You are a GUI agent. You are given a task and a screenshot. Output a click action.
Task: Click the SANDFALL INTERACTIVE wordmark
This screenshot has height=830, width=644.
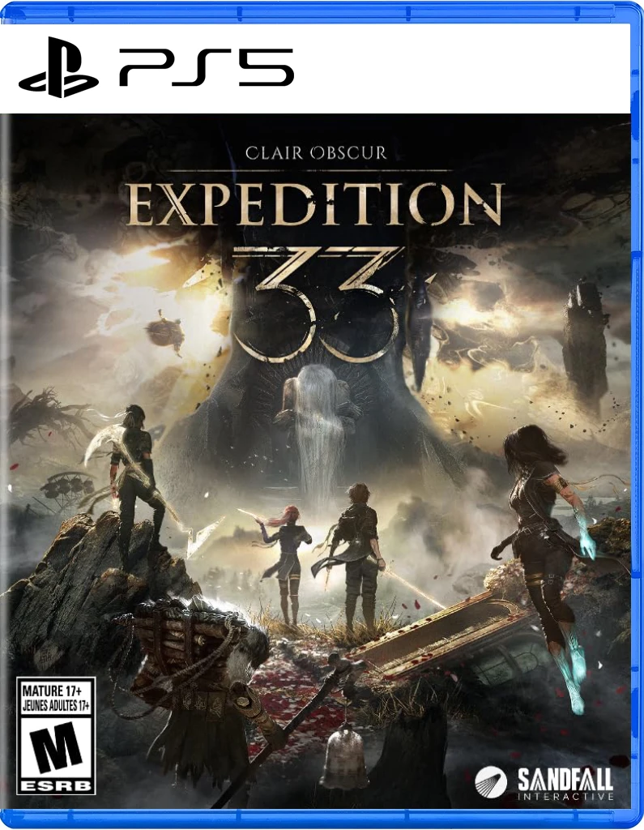pyautogui.click(x=565, y=784)
